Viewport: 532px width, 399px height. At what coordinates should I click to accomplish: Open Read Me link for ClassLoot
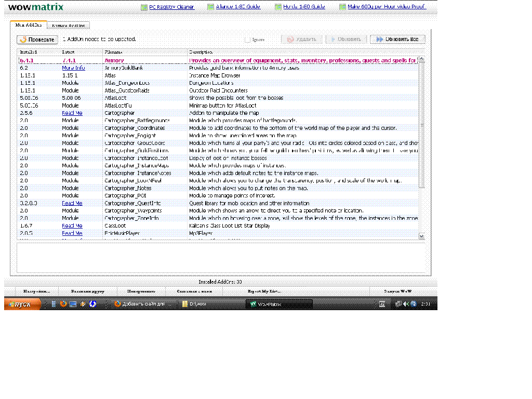coord(72,225)
